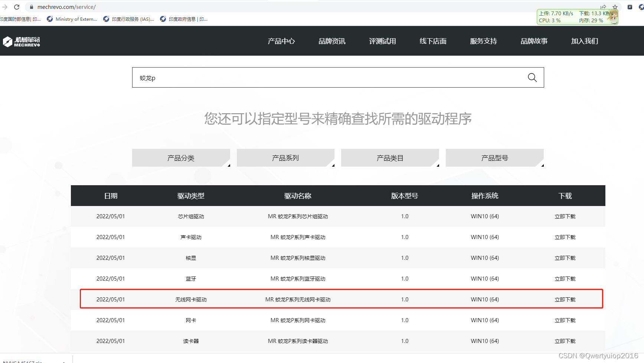Expand the 产品系列 dropdown
This screenshot has height=363, width=644.
tap(285, 158)
